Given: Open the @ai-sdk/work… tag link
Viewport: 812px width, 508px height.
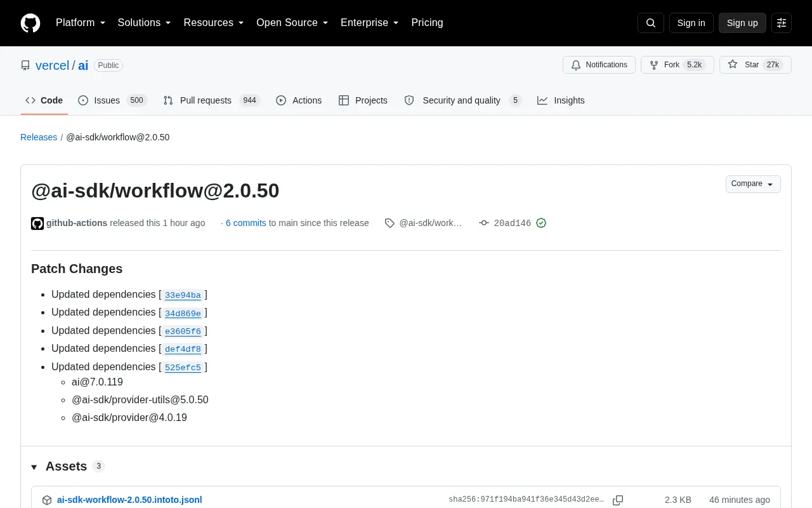Looking at the screenshot, I should coord(431,223).
